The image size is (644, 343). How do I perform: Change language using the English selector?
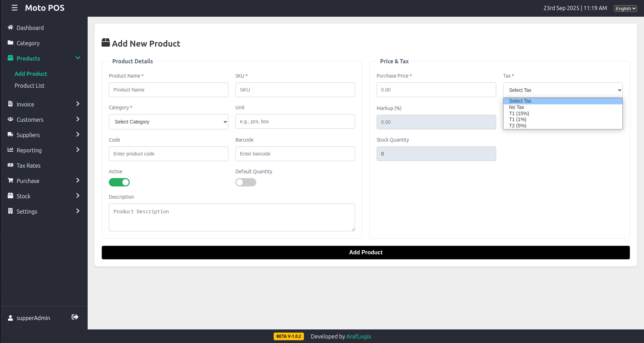625,8
